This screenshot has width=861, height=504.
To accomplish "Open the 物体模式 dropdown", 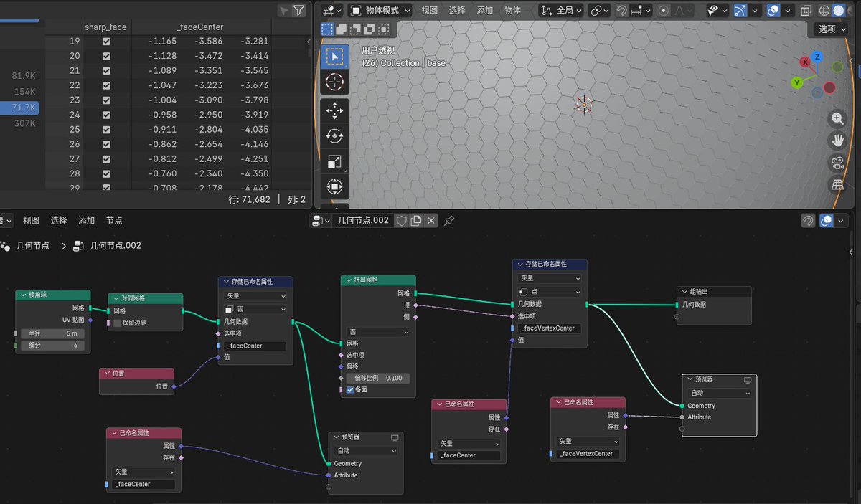I will pos(380,10).
